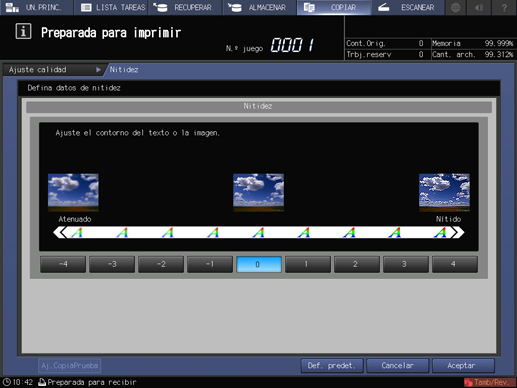Click the Atenuado sample sky thumbnail
Screen dimensions: 517x388
pos(73,192)
